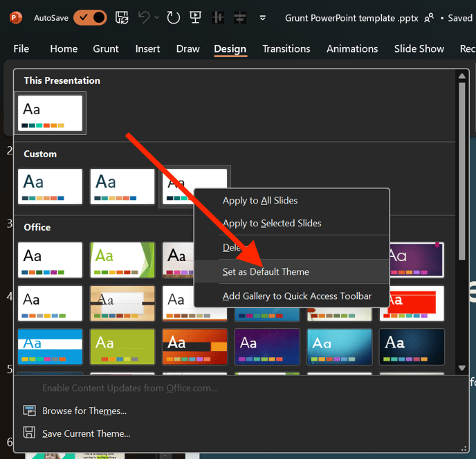
Task: Pick the green Facet theme thumbnail
Action: (x=122, y=260)
